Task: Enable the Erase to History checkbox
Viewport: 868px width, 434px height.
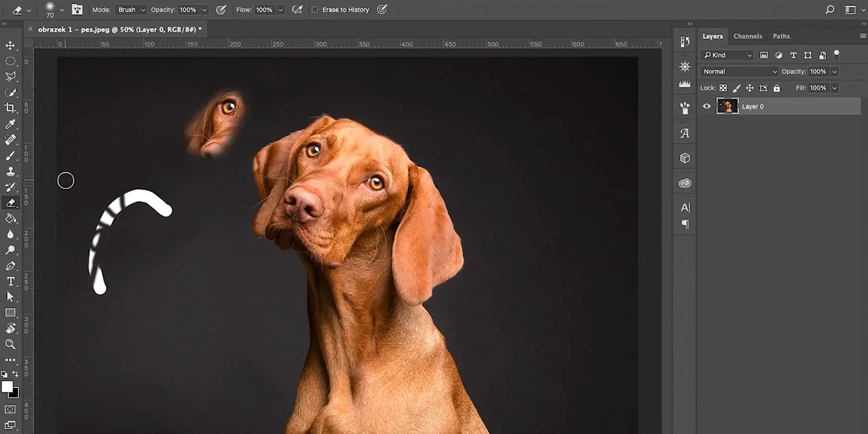Action: tap(315, 10)
